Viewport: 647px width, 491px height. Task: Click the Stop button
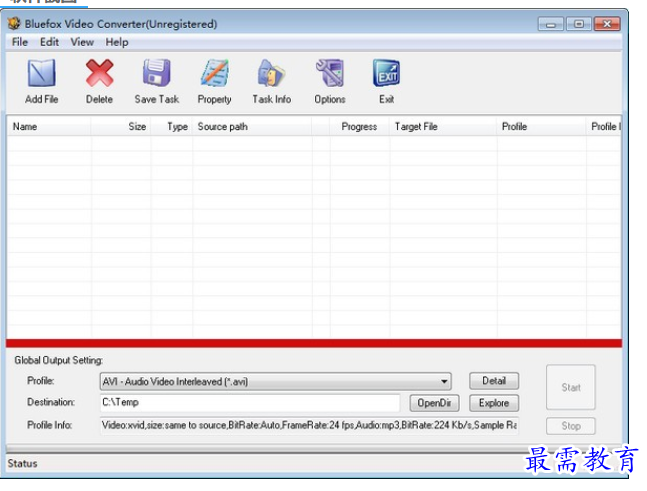coord(571,426)
